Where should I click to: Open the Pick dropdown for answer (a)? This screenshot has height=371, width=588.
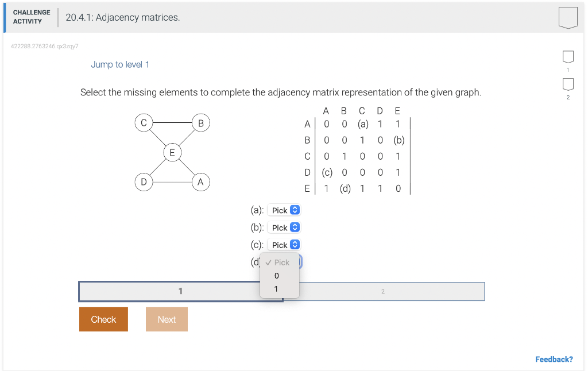(x=284, y=210)
